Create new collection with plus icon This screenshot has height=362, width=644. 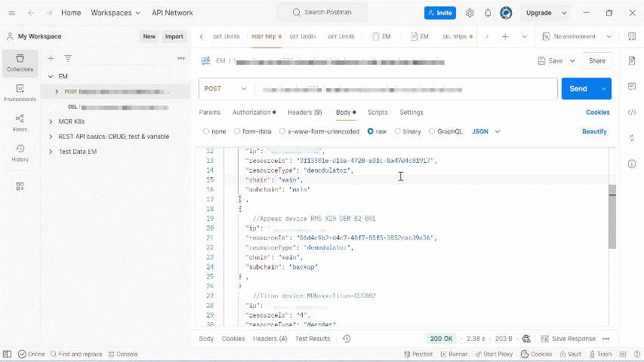tap(51, 59)
